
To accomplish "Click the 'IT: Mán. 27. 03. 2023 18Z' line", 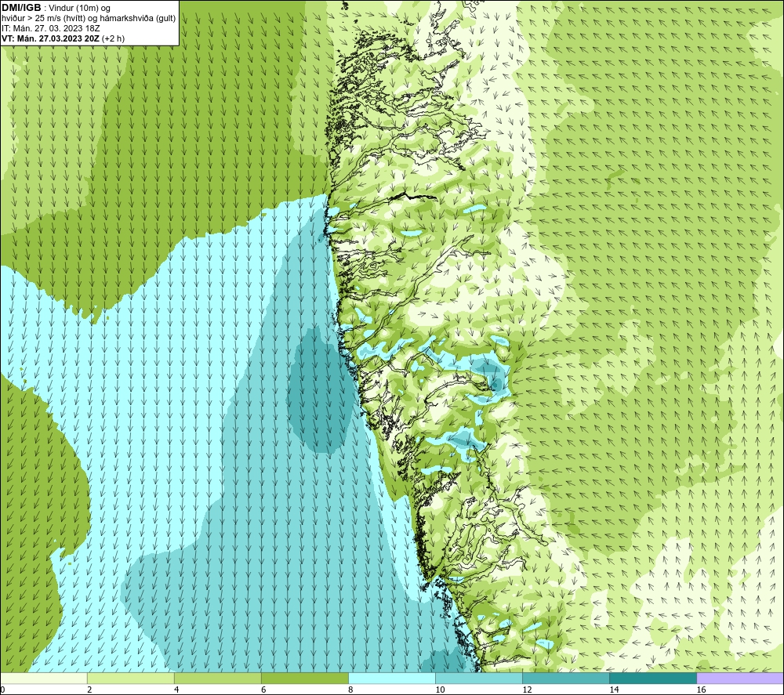I will pos(50,28).
